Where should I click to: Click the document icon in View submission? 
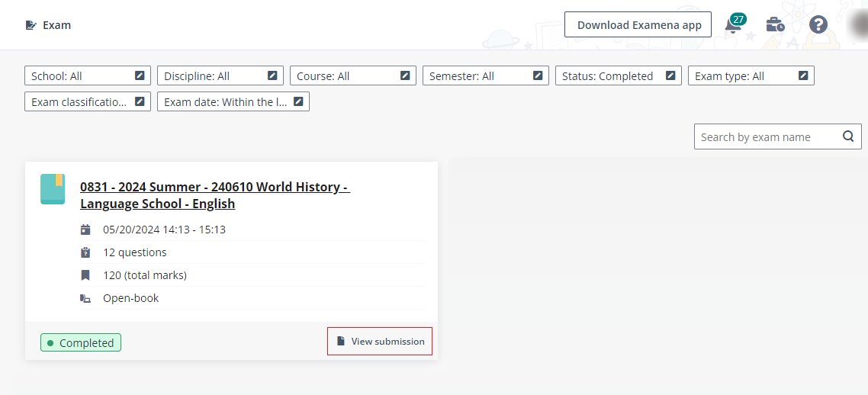coord(341,341)
